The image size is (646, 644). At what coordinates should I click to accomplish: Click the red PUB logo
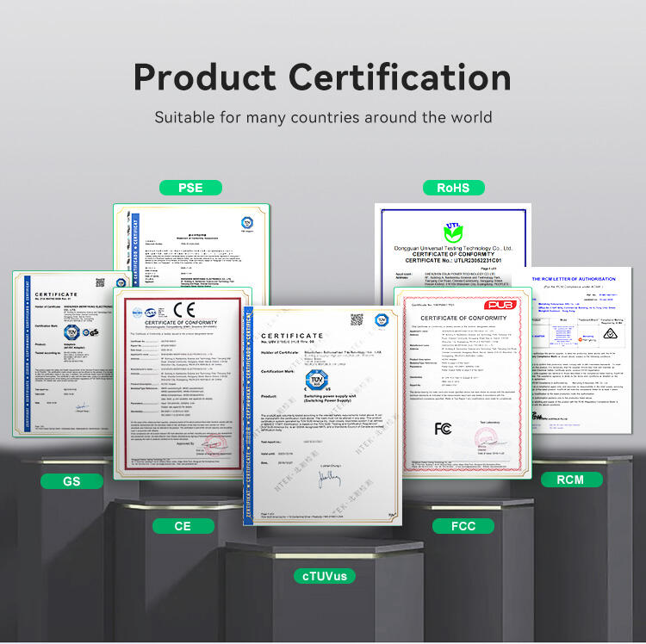click(x=500, y=305)
